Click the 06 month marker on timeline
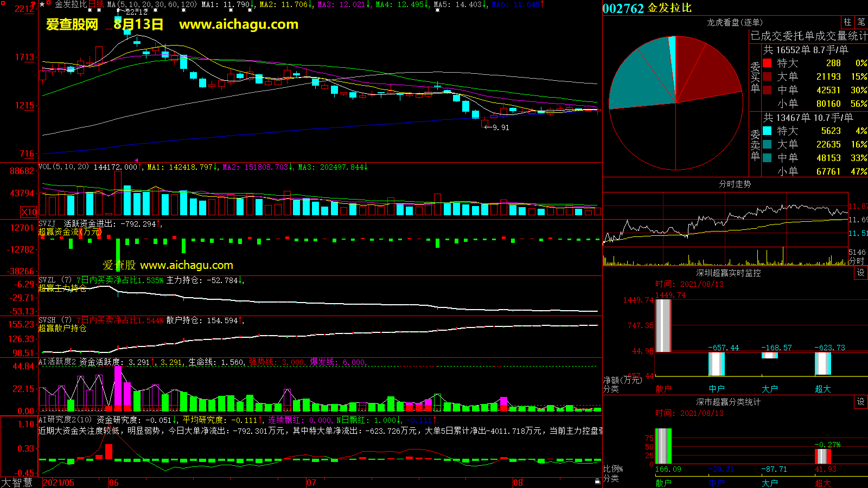Image resolution: width=868 pixels, height=488 pixels. [x=113, y=483]
